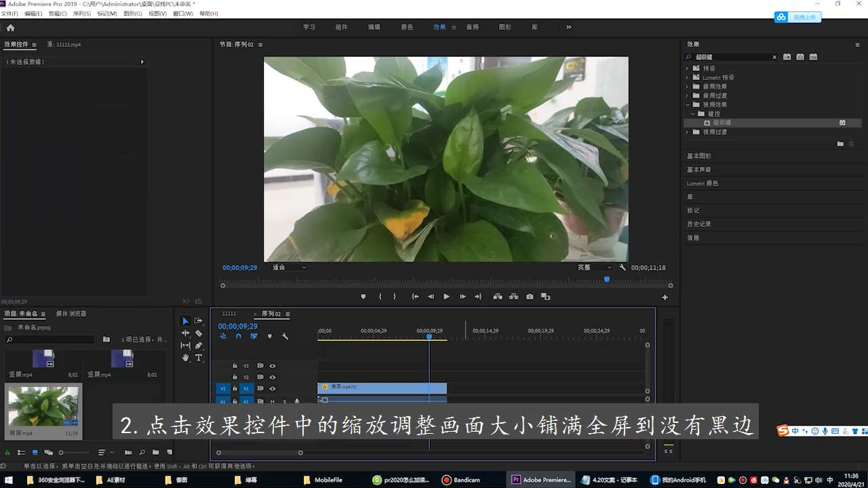Step forward one frame
The width and height of the screenshot is (868, 488).
pyautogui.click(x=462, y=297)
